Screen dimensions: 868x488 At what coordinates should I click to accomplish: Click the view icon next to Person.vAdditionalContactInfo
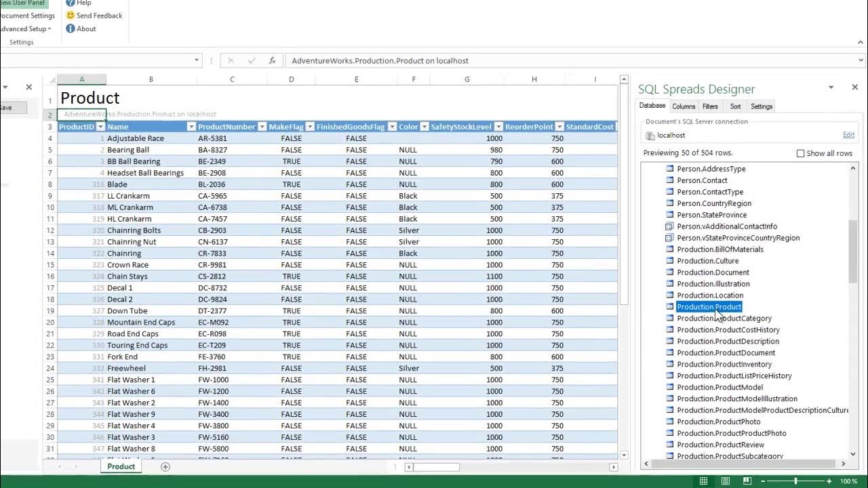coord(670,226)
